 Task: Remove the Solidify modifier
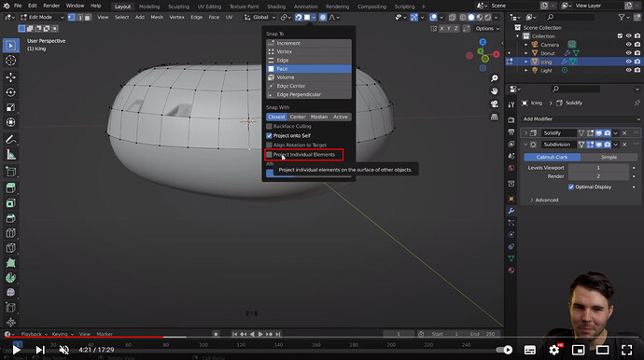click(624, 133)
